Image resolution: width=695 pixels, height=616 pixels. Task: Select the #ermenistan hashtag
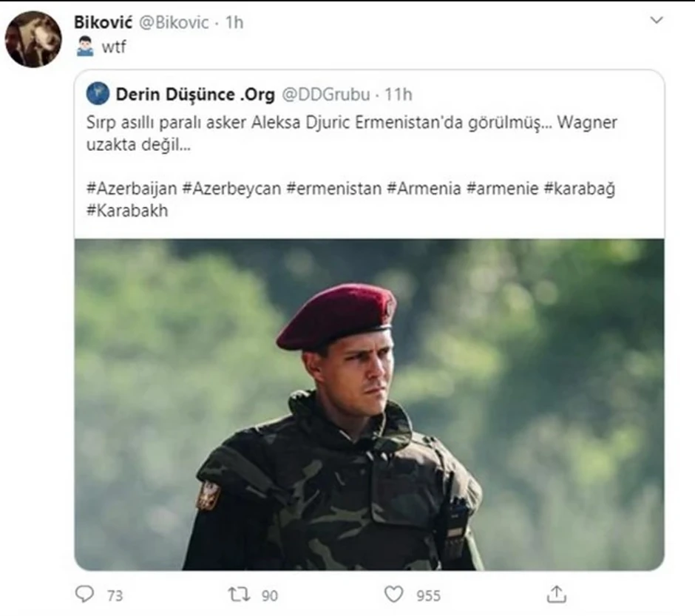[333, 189]
